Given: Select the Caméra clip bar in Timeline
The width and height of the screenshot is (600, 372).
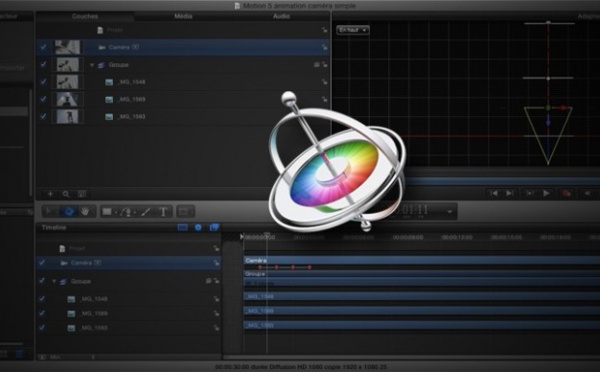Looking at the screenshot, I should point(422,261).
